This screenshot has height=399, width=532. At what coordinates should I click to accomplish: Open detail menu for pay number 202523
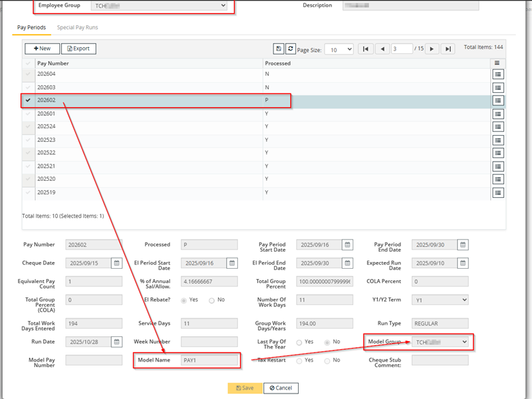point(498,140)
